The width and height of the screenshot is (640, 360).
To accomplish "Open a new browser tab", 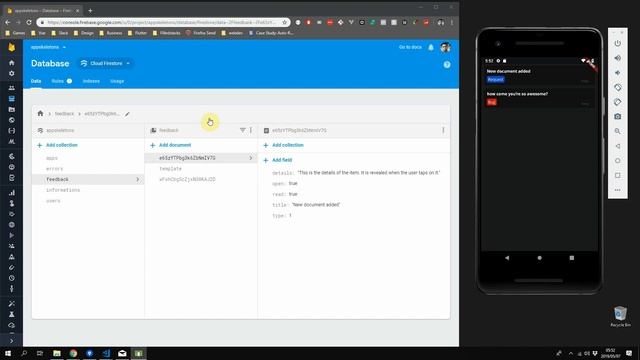I will click(x=90, y=11).
